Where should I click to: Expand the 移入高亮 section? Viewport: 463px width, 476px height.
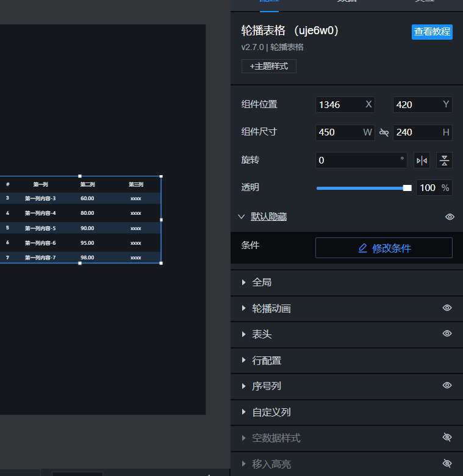coord(243,464)
